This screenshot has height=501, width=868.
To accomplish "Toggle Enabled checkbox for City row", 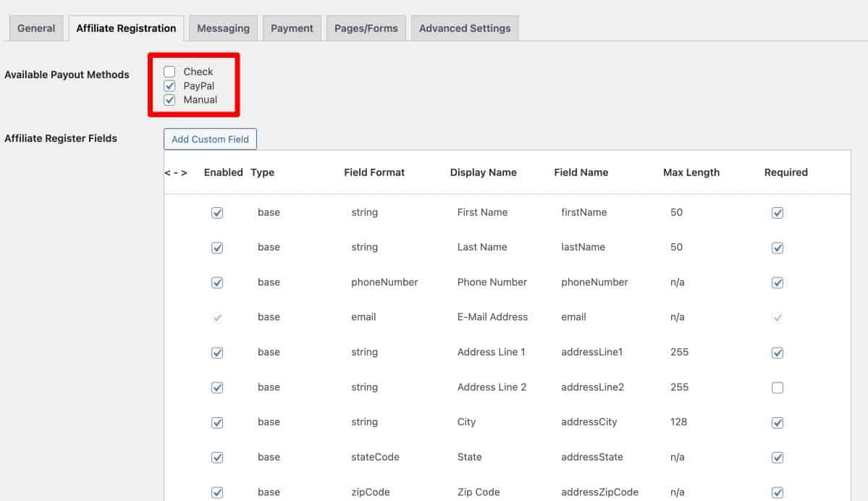I will [217, 422].
